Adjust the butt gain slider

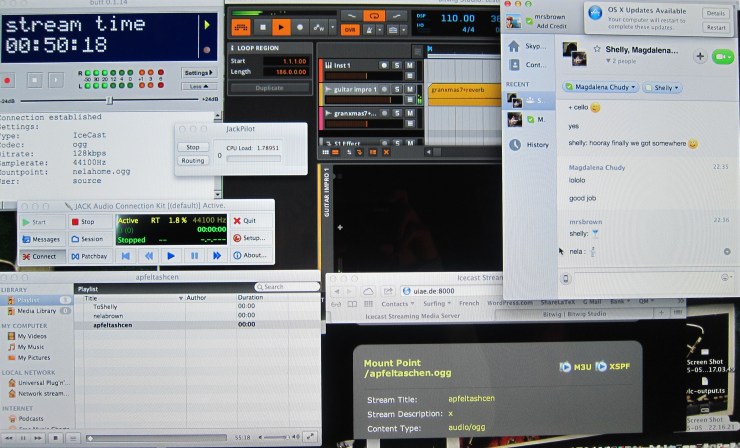point(109,100)
